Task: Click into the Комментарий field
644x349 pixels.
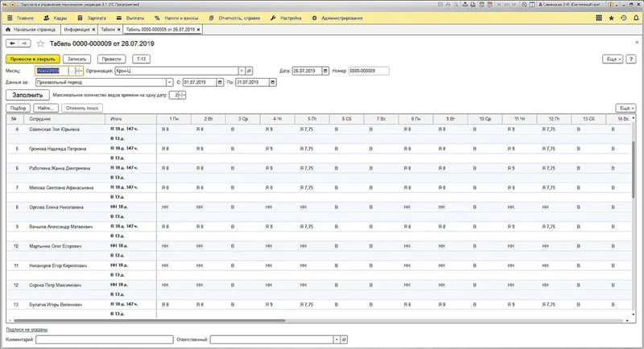Action: 105,339
